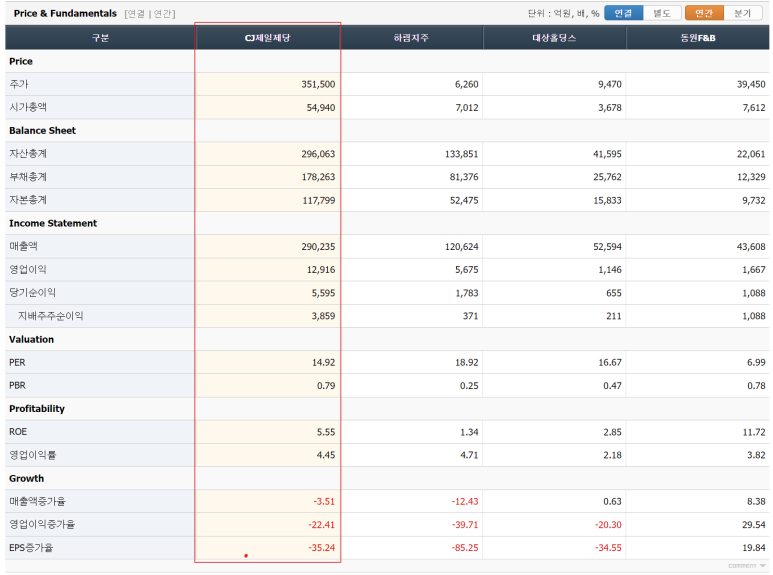Click the Profitability section heading
Viewport: 773px width, 575px height.
point(37,408)
